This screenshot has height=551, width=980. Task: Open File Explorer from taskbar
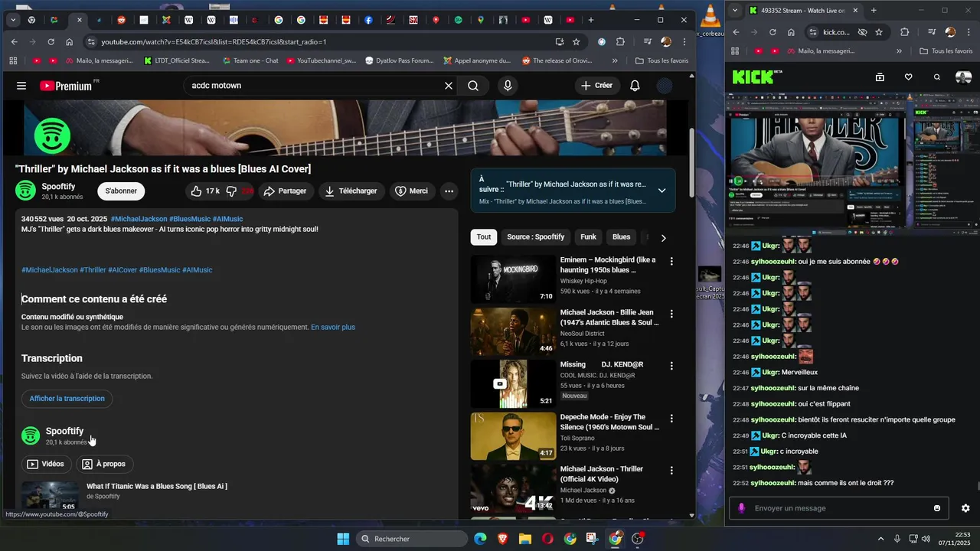(525, 539)
